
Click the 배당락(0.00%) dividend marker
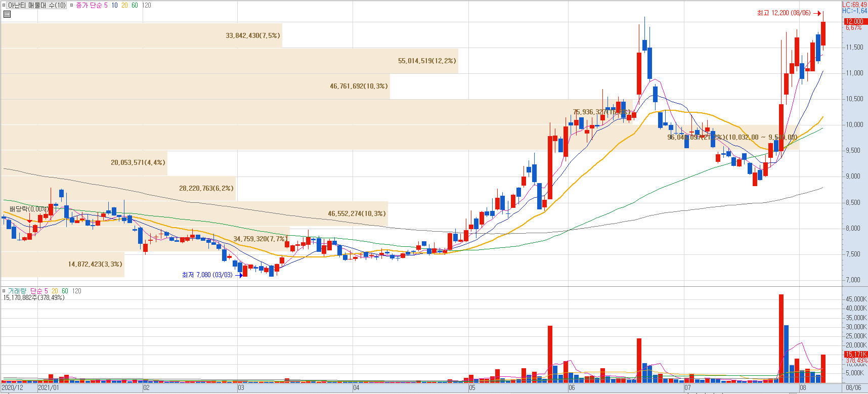pyautogui.click(x=29, y=209)
